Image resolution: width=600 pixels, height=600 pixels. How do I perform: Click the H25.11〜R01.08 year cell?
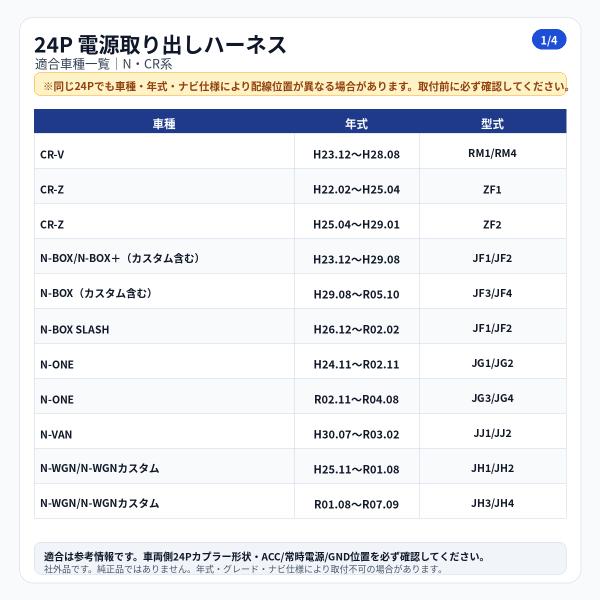[357, 469]
